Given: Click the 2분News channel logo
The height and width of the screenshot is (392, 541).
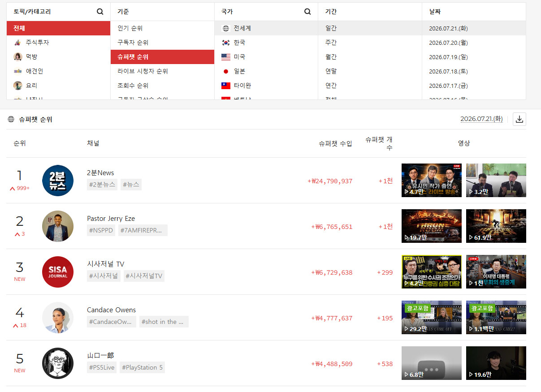Looking at the screenshot, I should coord(58,181).
